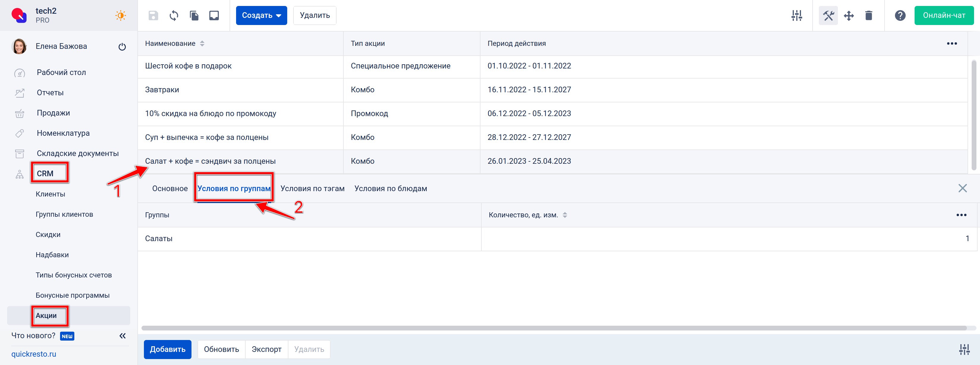Image resolution: width=980 pixels, height=365 pixels.
Task: Click the top Удалить button
Action: click(x=315, y=15)
